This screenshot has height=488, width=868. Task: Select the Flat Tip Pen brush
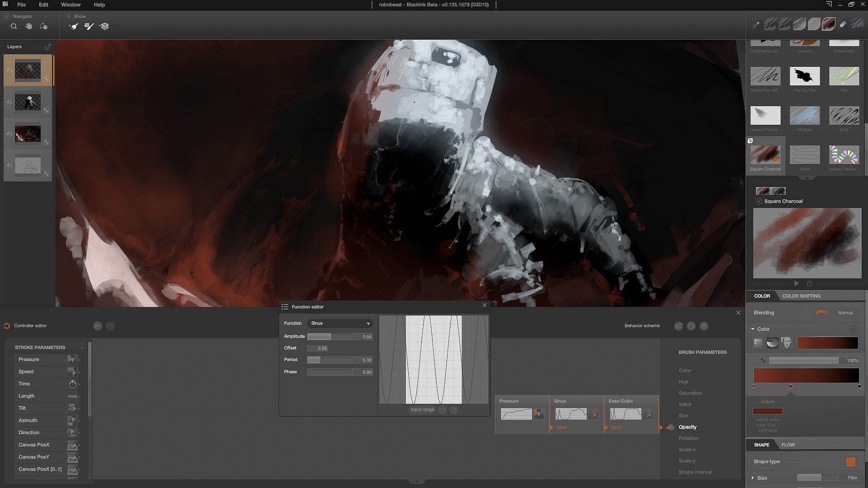click(805, 77)
